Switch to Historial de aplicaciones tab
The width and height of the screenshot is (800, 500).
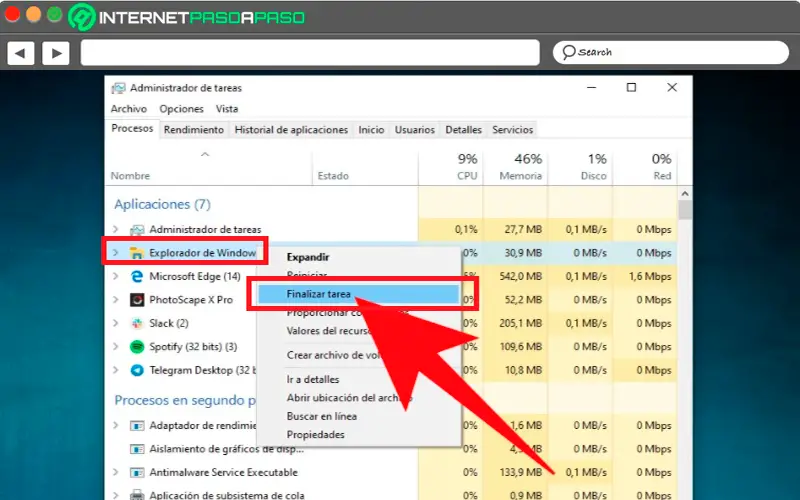tap(291, 130)
